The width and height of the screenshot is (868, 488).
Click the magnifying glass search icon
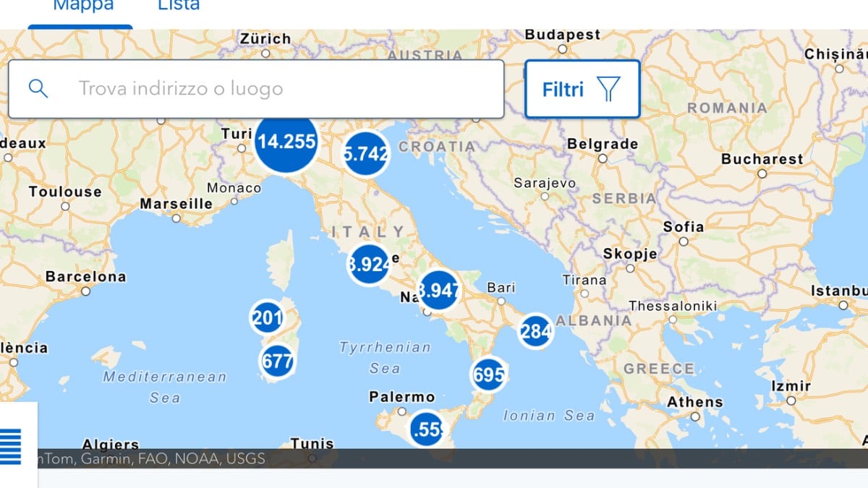[38, 89]
